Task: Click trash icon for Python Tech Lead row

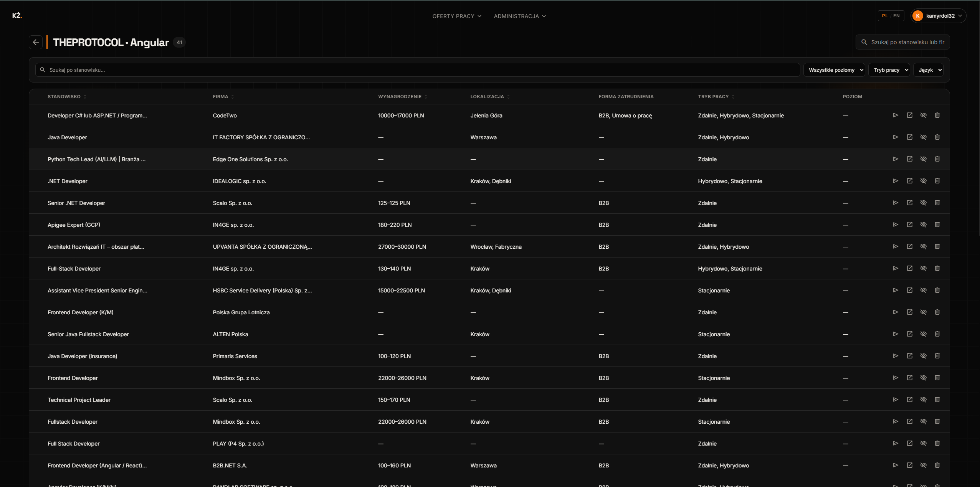Action: [x=937, y=159]
